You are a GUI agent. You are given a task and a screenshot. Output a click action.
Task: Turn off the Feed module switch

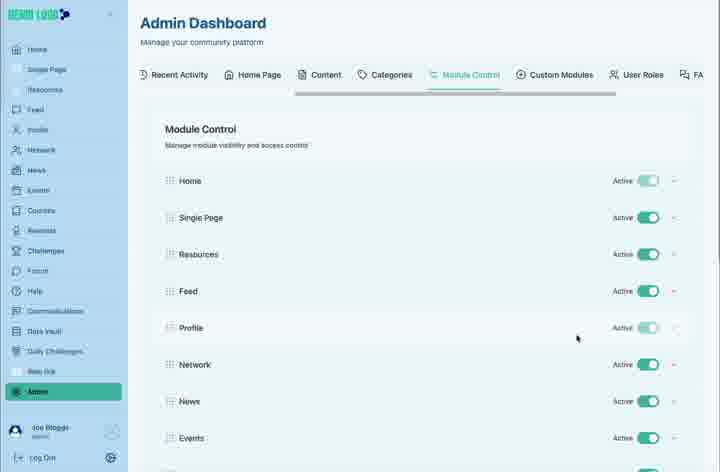(648, 291)
